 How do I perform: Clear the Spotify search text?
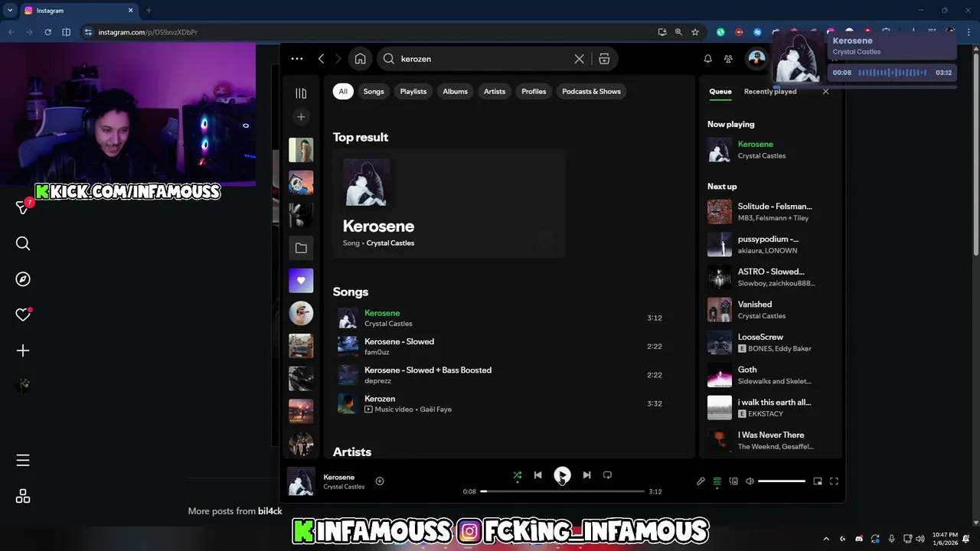(579, 59)
